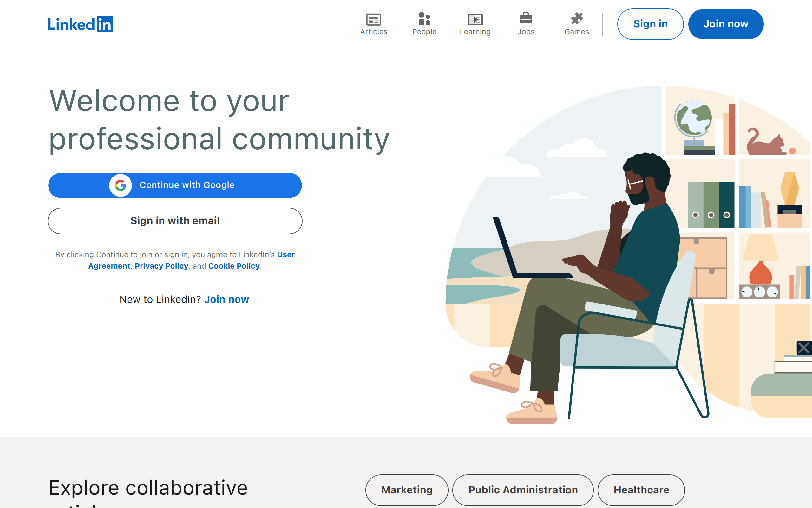Select the Public Administration topic pill
812x508 pixels.
[523, 490]
